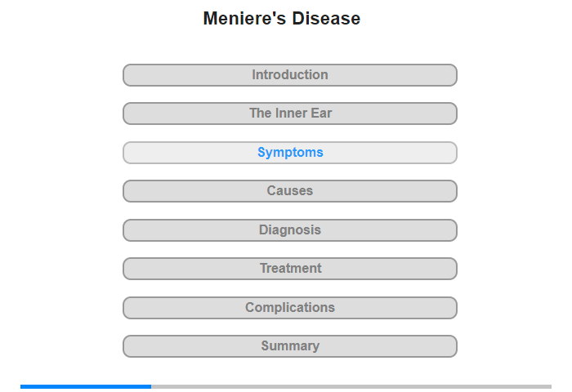
Task: Choose the Treatment menu entry
Action: pos(290,269)
